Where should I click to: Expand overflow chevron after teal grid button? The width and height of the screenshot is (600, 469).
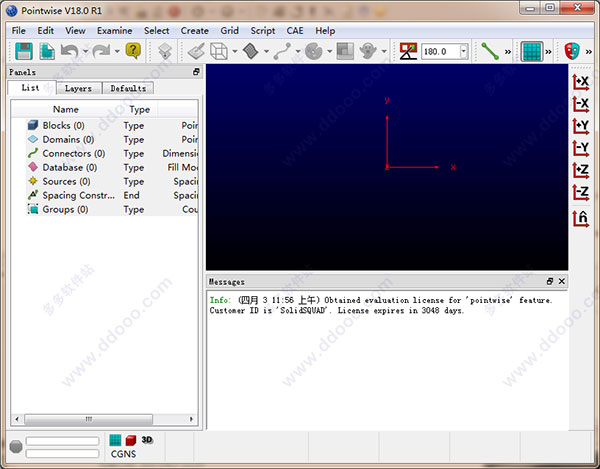coord(548,52)
